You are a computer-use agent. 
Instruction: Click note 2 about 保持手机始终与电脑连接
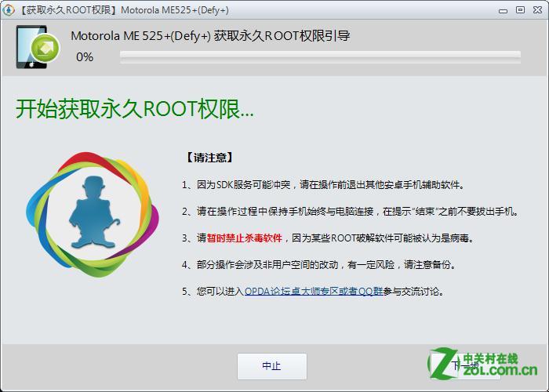350,212
